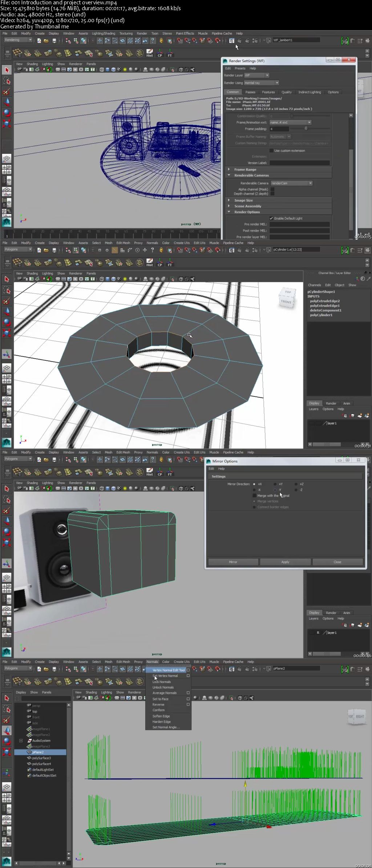Click question mark help icon in top frame
The width and height of the screenshot is (372, 868).
[x=152, y=41]
